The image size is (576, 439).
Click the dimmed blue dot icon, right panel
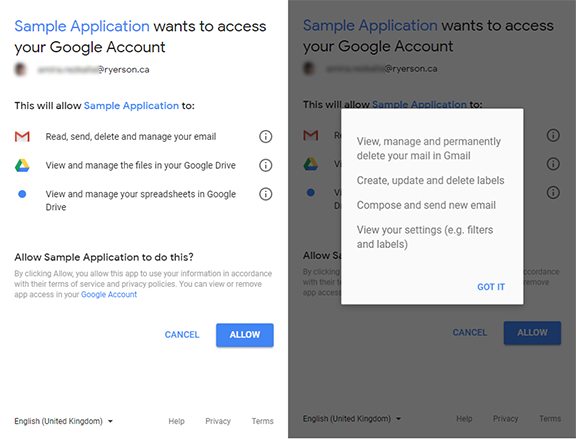pos(310,192)
